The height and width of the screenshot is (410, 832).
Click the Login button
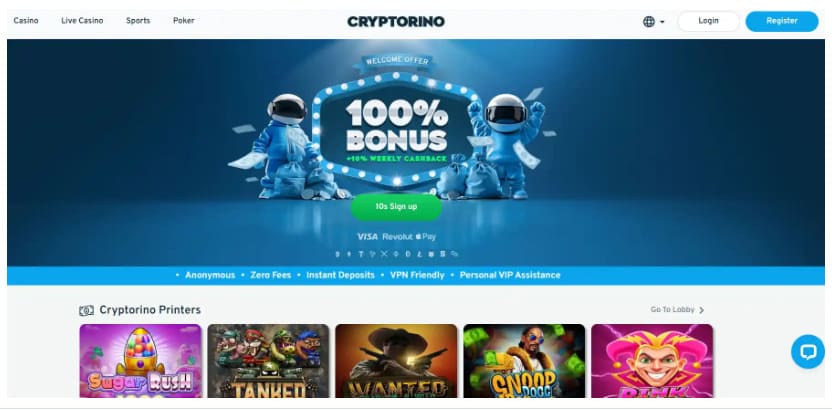click(708, 21)
